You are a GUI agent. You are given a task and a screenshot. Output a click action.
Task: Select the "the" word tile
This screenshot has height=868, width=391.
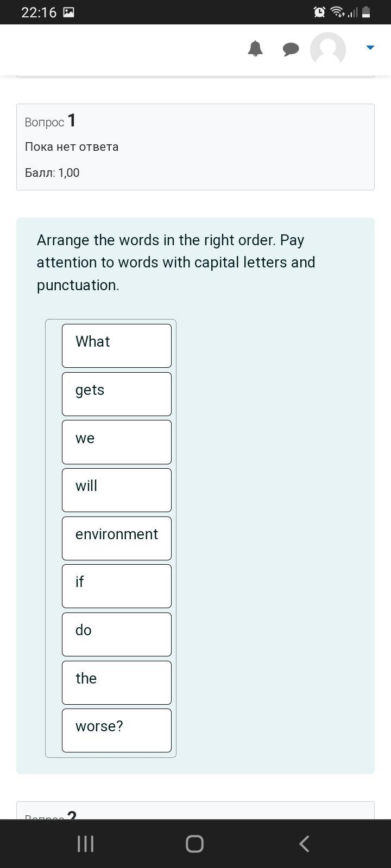click(117, 682)
